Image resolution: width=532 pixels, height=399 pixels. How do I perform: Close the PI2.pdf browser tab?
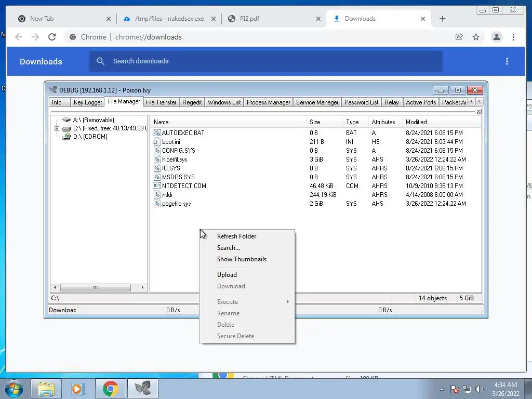[x=318, y=19]
